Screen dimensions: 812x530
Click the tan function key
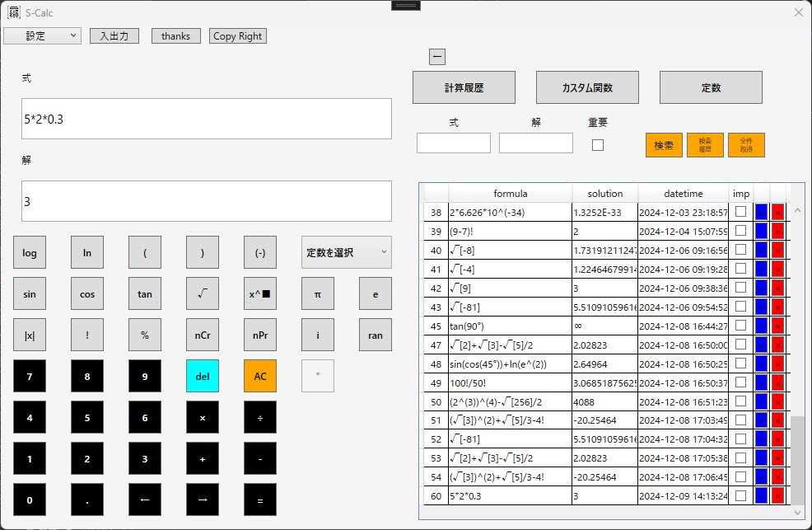145,293
